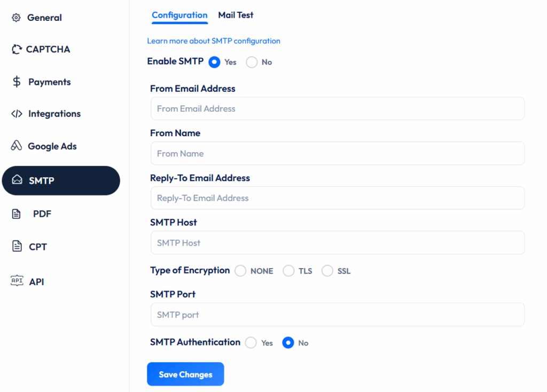The height and width of the screenshot is (392, 547).
Task: Click inside the SMTP Host field
Action: point(337,242)
